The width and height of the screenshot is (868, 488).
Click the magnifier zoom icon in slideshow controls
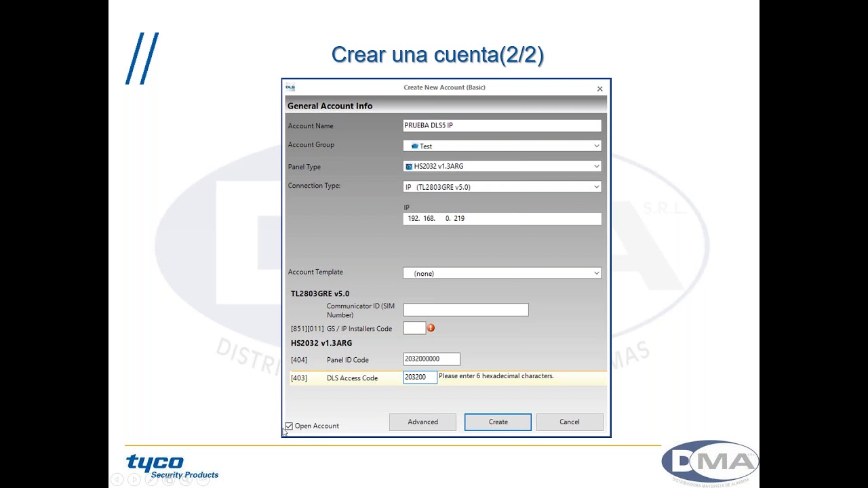click(186, 480)
